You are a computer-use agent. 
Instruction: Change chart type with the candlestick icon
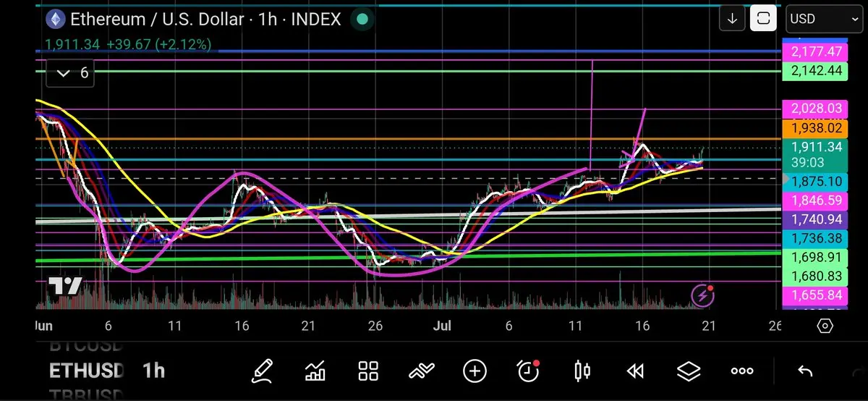coord(582,371)
